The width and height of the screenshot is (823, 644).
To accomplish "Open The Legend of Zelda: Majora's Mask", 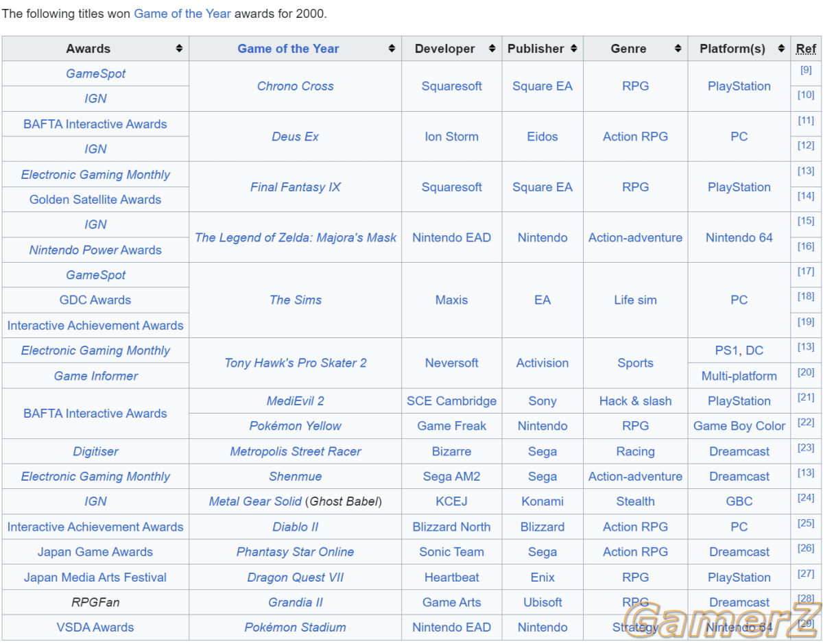I will (x=296, y=237).
